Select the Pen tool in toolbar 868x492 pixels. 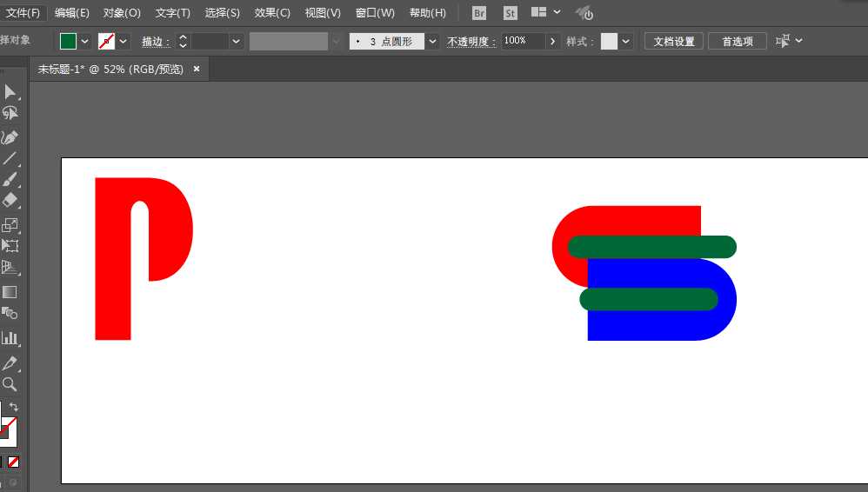click(10, 137)
